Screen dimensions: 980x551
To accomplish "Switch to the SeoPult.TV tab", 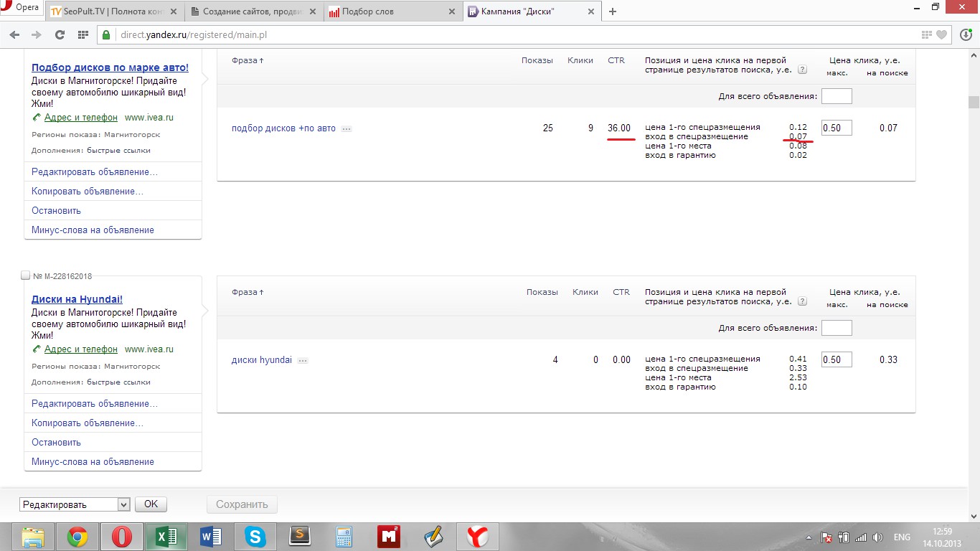I will 113,11.
